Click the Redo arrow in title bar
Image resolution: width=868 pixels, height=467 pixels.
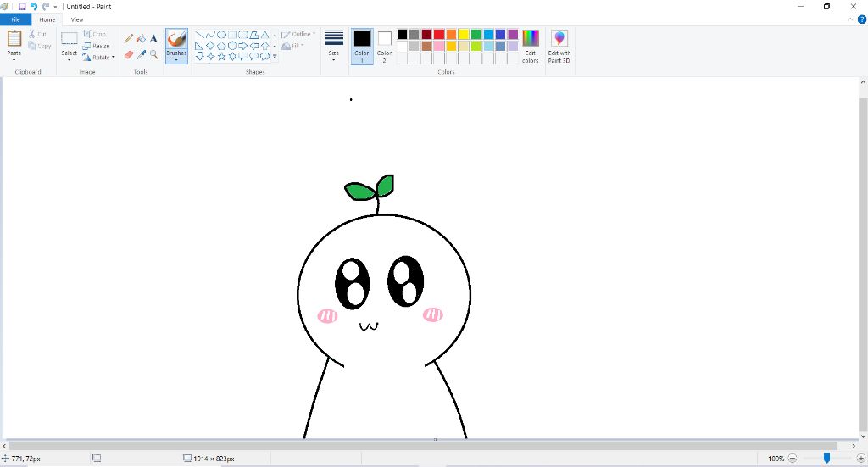tap(46, 7)
